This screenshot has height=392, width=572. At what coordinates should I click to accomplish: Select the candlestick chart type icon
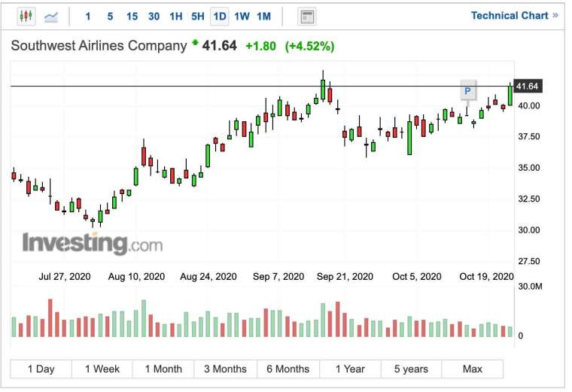tap(26, 17)
